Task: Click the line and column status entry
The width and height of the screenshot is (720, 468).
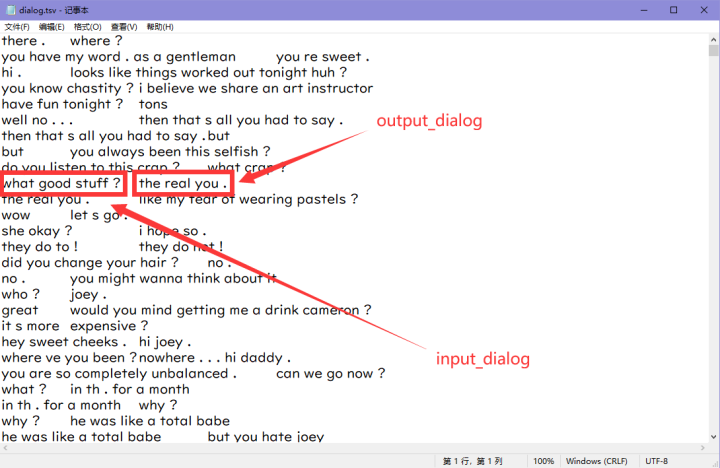Action: [x=472, y=461]
